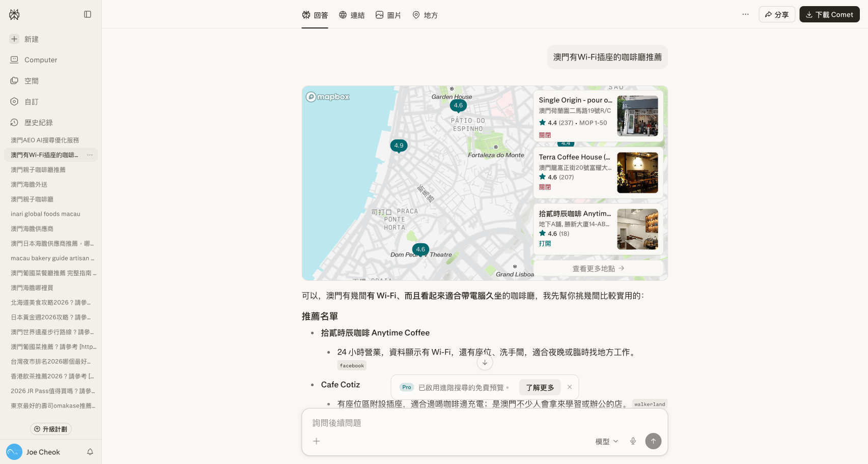The height and width of the screenshot is (464, 868).
Task: Click the 分享 share button
Action: point(777,14)
